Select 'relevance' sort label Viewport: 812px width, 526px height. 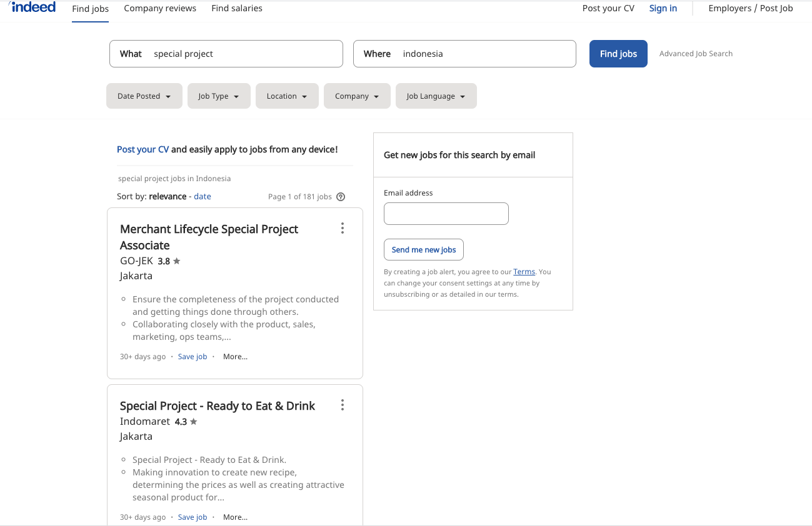pyautogui.click(x=168, y=196)
